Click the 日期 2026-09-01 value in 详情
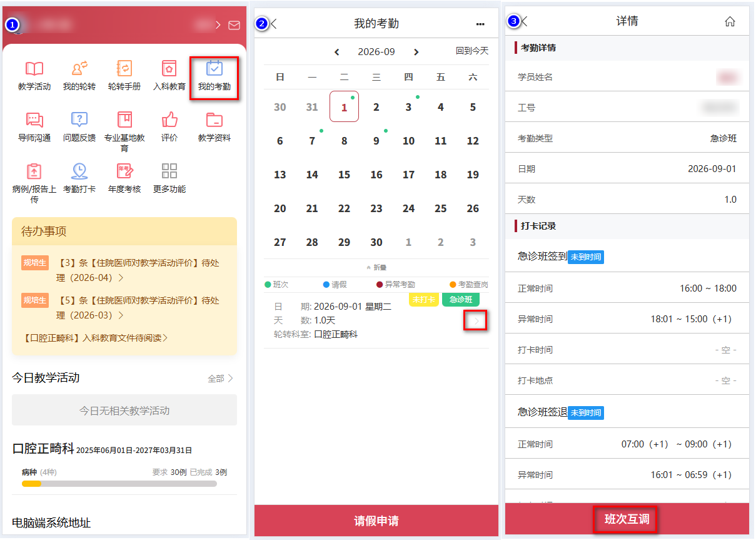 coord(712,169)
